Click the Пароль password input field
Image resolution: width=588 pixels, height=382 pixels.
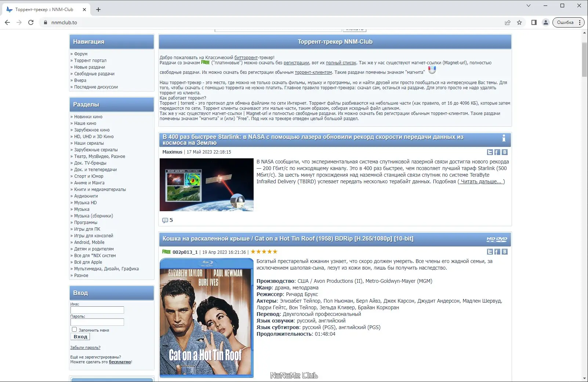click(97, 322)
